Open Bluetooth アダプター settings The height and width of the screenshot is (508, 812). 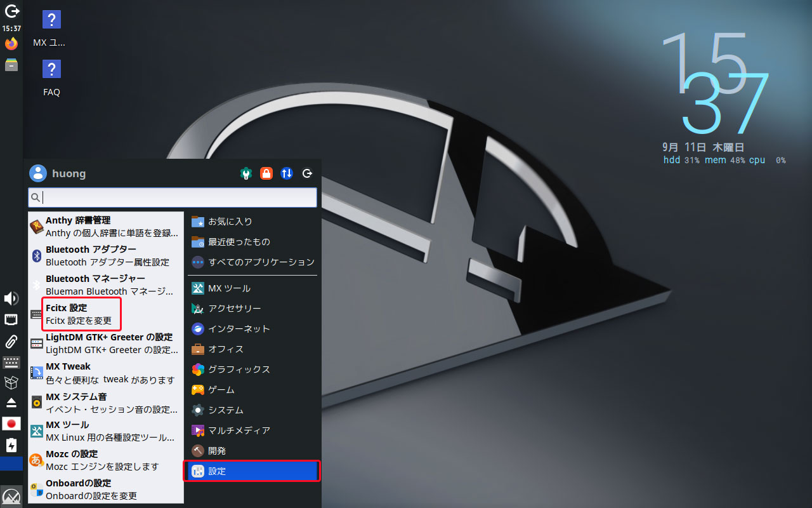pyautogui.click(x=106, y=256)
